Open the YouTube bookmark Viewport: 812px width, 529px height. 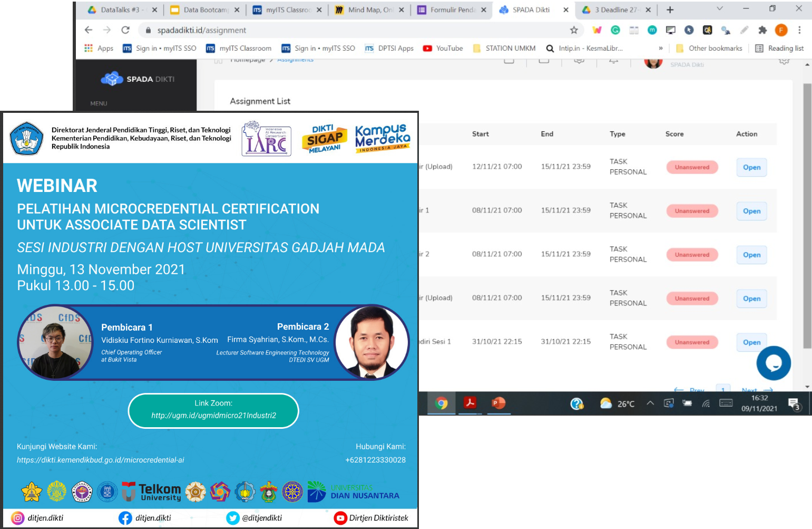(x=443, y=48)
